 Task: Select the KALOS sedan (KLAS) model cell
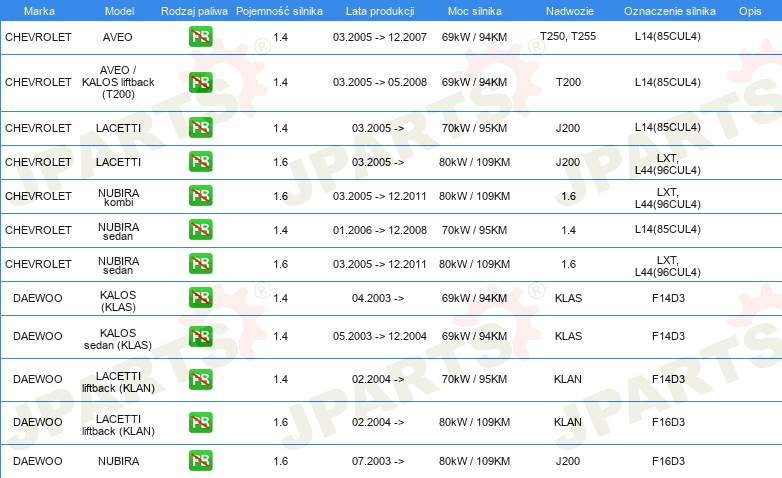pos(118,339)
